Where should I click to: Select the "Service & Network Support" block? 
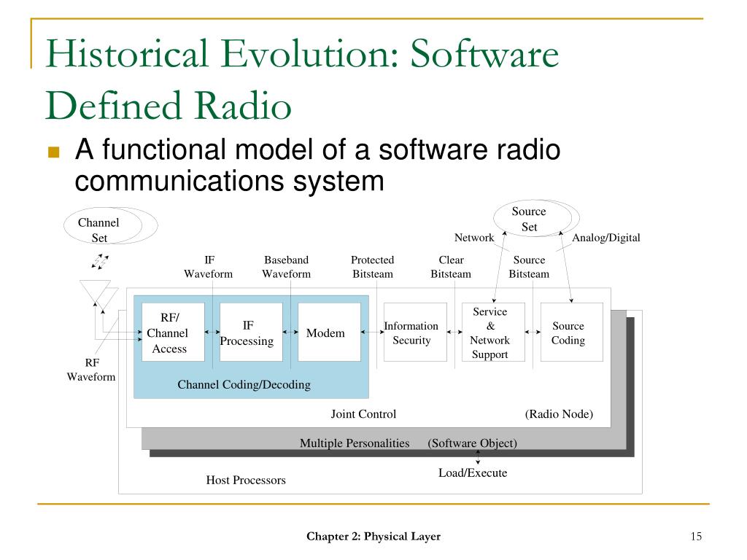(x=494, y=332)
